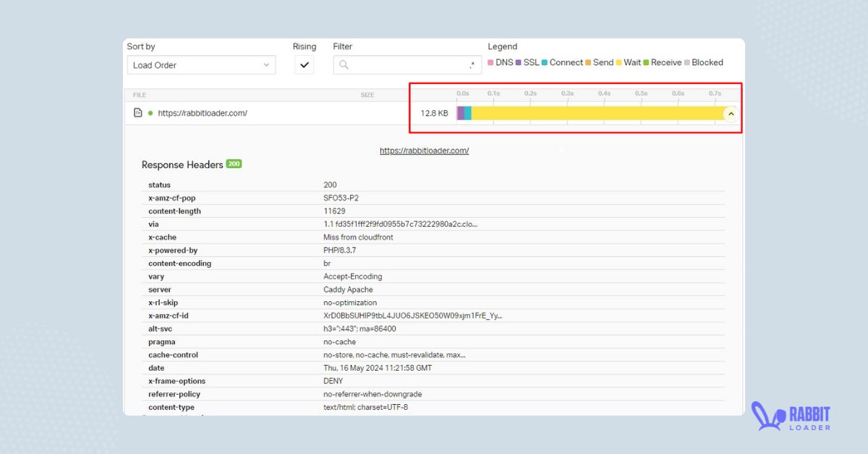Image resolution: width=868 pixels, height=454 pixels.
Task: Click the document icon beside rabbitloader.com
Action: point(137,113)
